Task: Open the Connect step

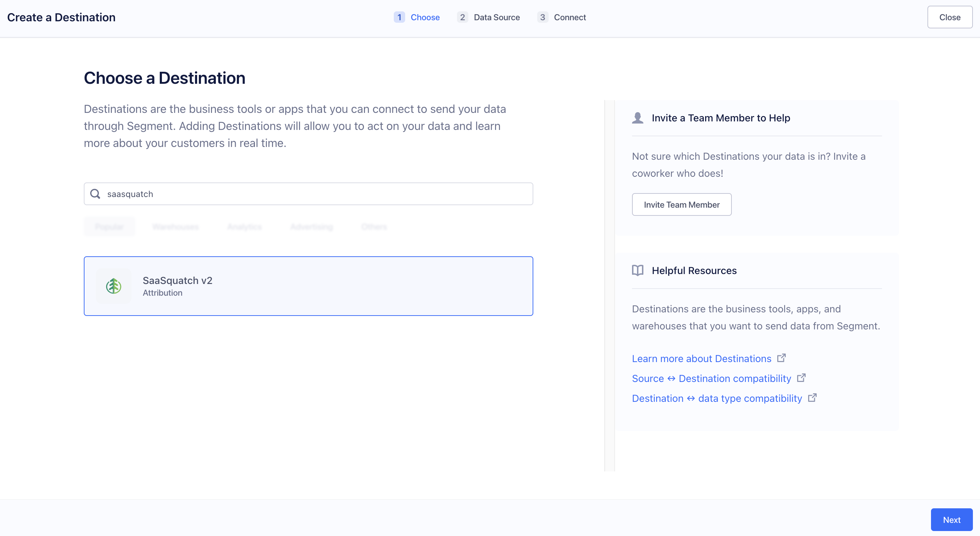Action: [x=570, y=17]
